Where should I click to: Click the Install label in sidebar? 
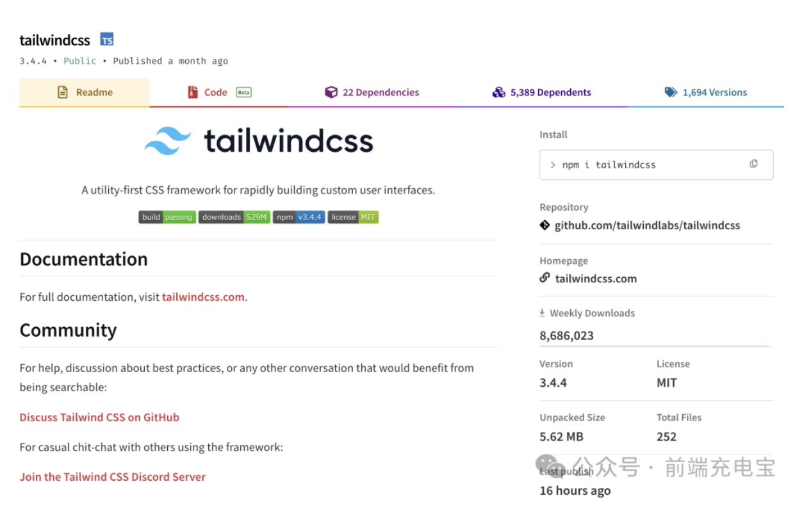tap(553, 134)
